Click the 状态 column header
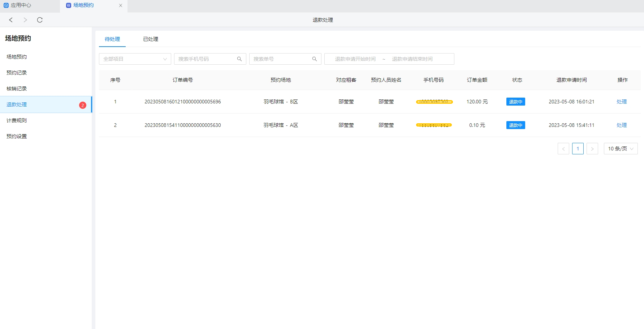Image resolution: width=644 pixels, height=329 pixels. [x=517, y=80]
